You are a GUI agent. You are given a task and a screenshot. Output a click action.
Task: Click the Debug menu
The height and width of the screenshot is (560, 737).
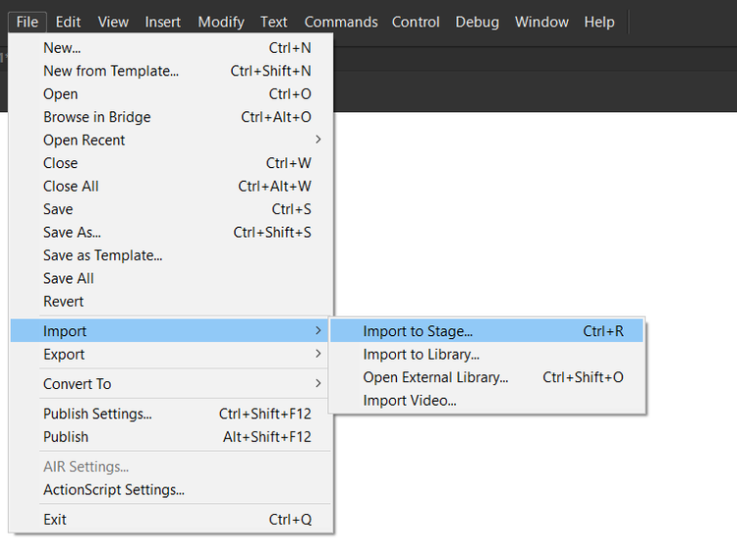[477, 22]
